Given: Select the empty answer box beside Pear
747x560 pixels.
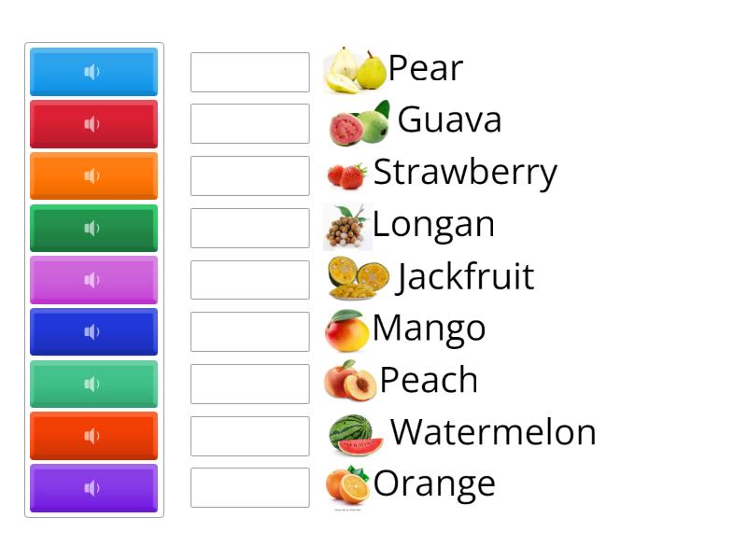Looking at the screenshot, I should 249,72.
